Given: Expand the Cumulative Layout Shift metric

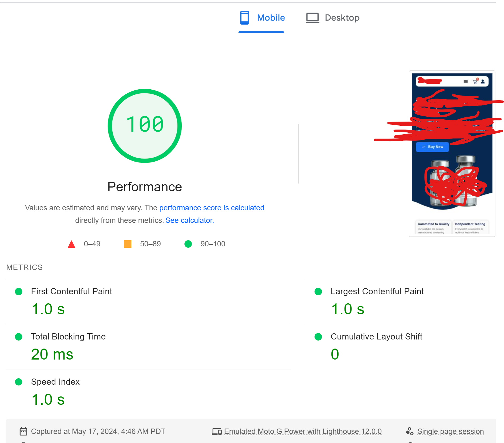Looking at the screenshot, I should click(x=376, y=337).
